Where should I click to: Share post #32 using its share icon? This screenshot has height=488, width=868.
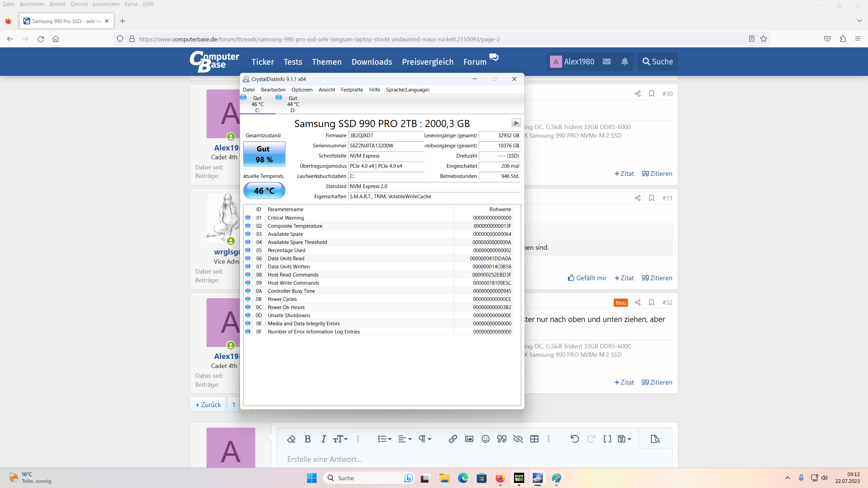click(x=638, y=302)
